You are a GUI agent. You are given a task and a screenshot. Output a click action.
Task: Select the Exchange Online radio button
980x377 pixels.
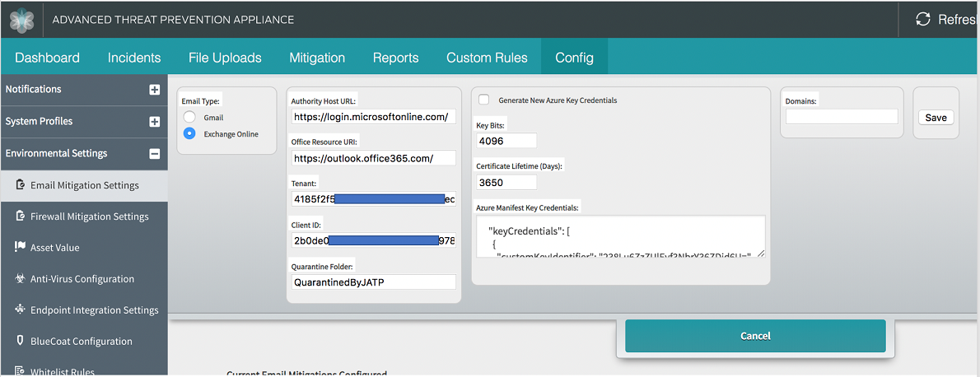[x=189, y=134]
